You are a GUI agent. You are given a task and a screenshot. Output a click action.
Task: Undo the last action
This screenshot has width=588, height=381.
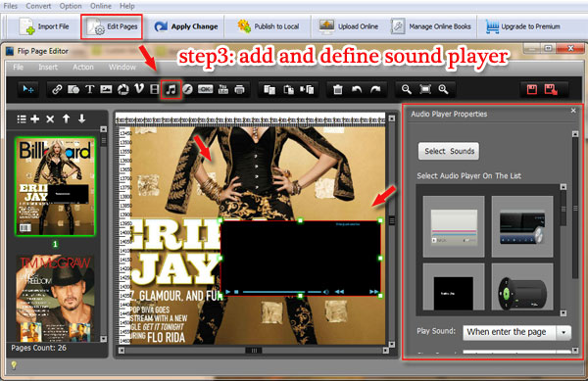pyautogui.click(x=357, y=89)
